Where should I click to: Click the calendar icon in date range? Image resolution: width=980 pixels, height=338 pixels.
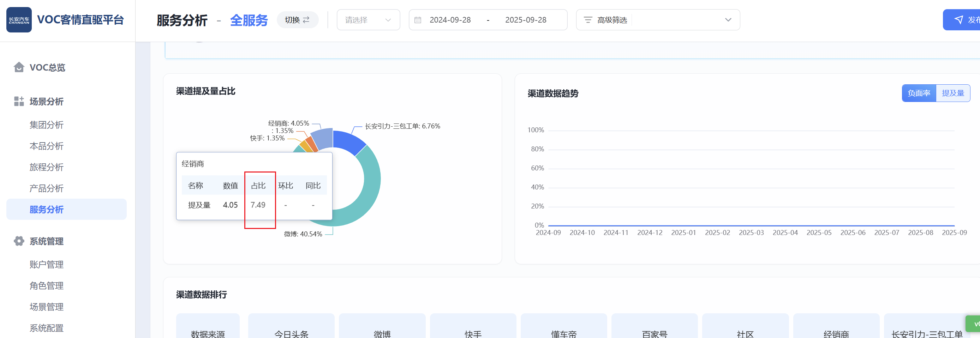pos(418,20)
